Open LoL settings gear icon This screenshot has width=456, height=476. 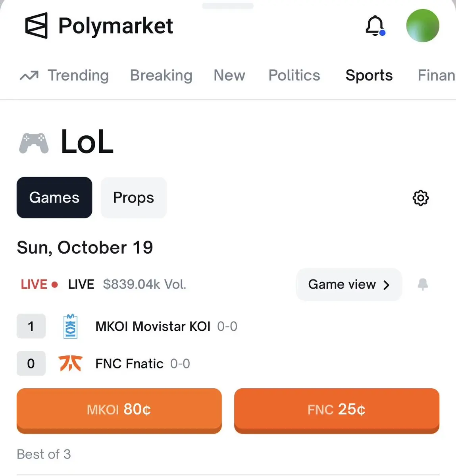[x=421, y=198]
